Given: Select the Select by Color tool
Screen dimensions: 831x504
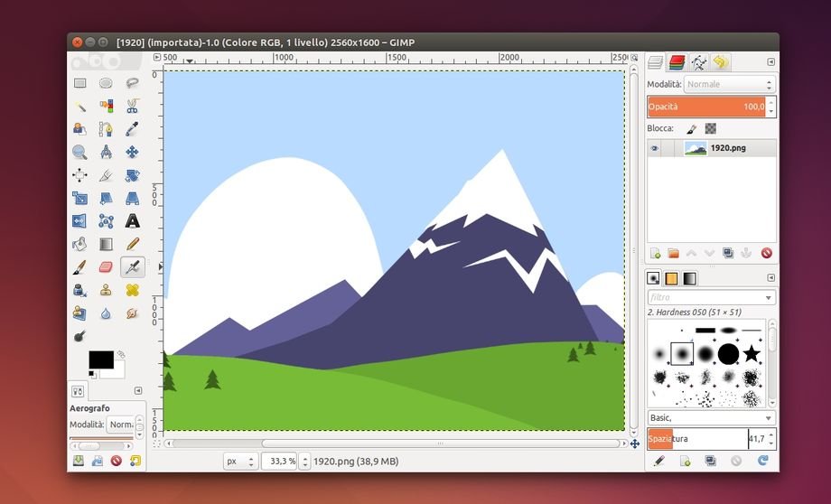Looking at the screenshot, I should tap(106, 106).
